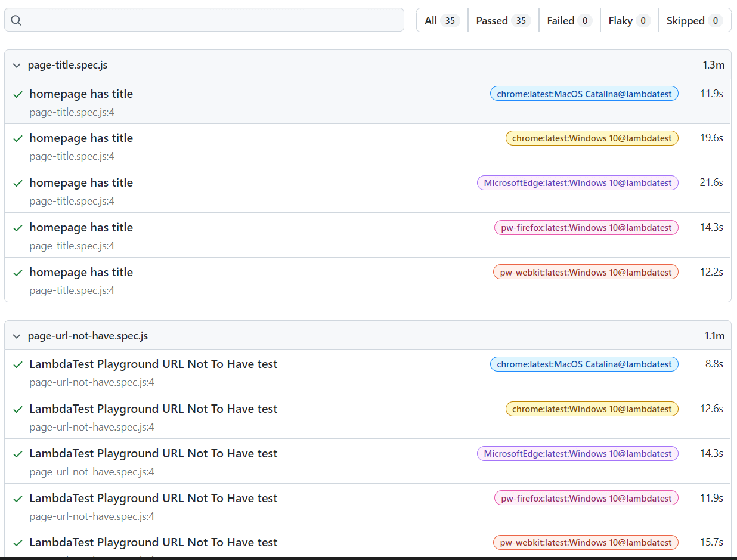This screenshot has height=560, width=737.
Task: Switch to the Failed tests tab
Action: [x=568, y=20]
